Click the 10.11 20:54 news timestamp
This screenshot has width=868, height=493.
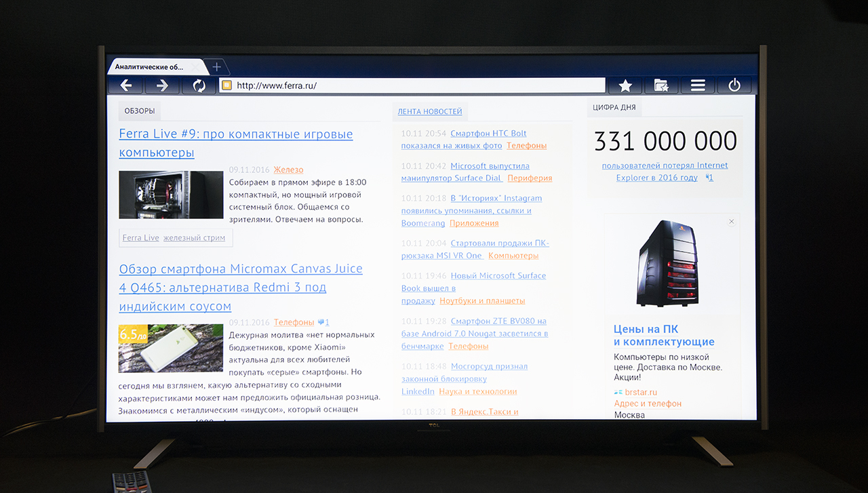click(423, 134)
